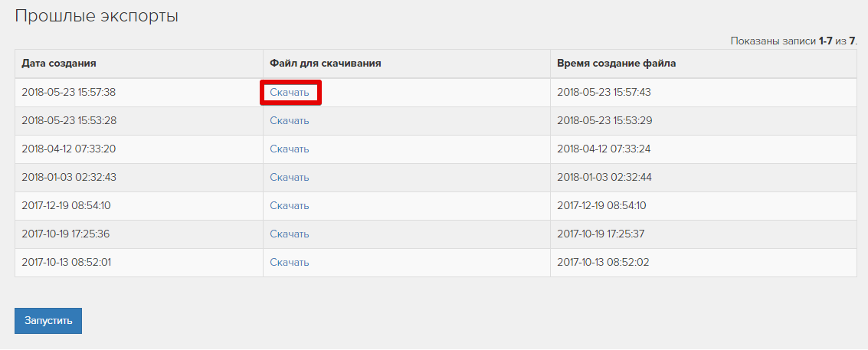Click the Дата создания column header
This screenshot has width=868, height=350.
click(x=58, y=64)
